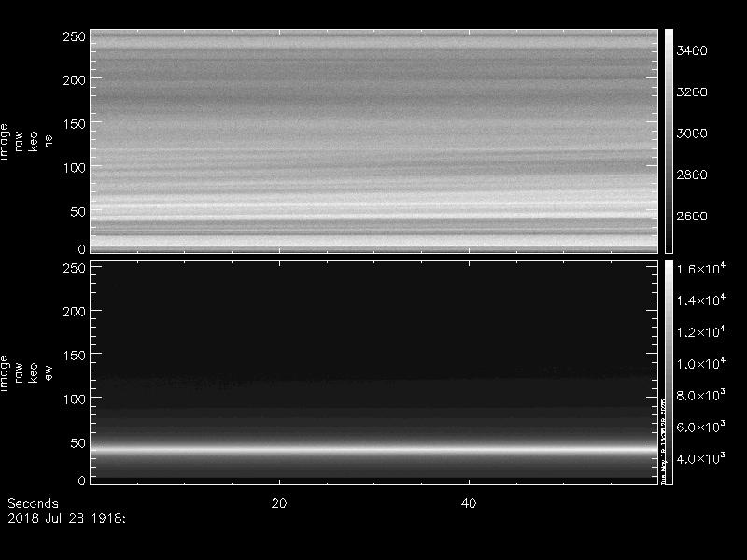Click the "2600" upper colorbar label
Image resolution: width=747 pixels, height=560 pixels.
(x=692, y=217)
